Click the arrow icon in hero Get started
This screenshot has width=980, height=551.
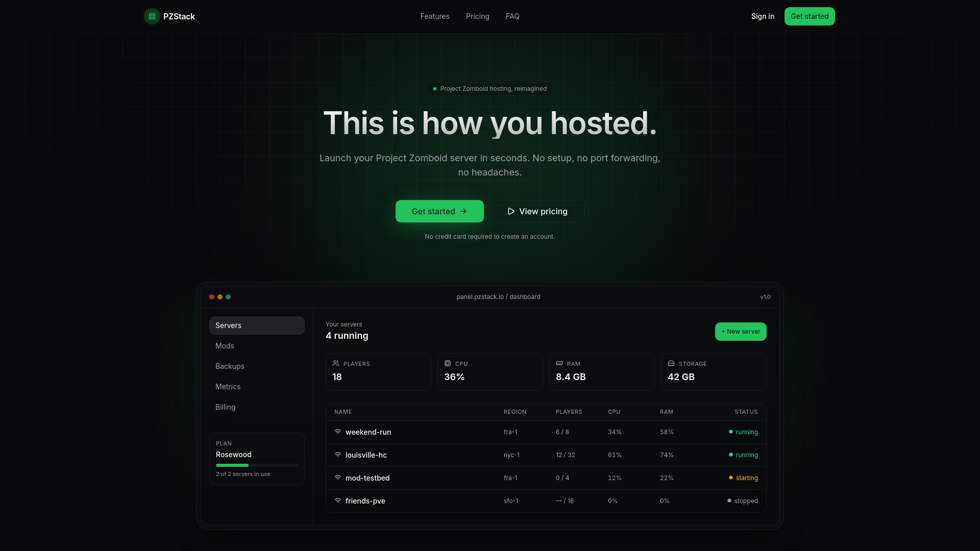463,211
